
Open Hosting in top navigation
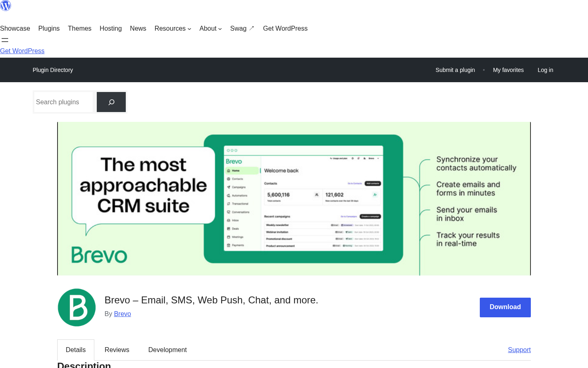tap(111, 29)
